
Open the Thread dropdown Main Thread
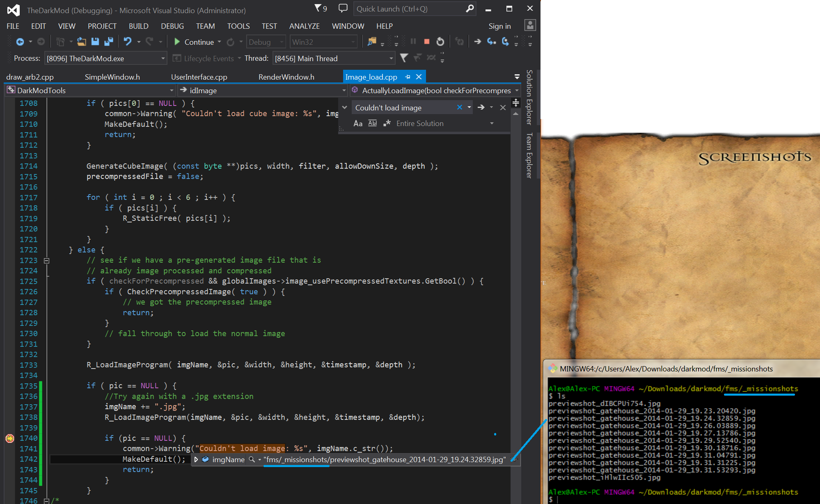[x=391, y=58]
